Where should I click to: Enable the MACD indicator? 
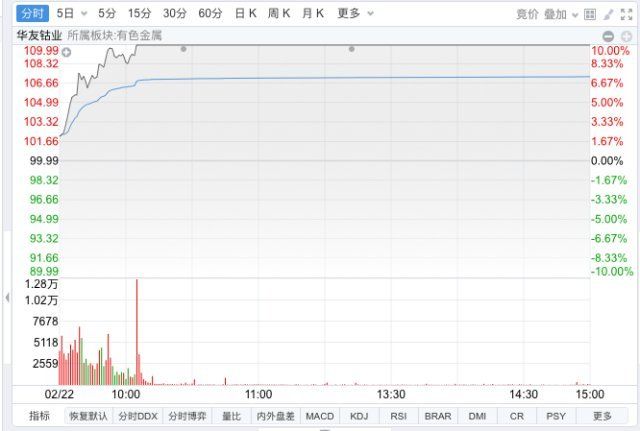coord(320,416)
